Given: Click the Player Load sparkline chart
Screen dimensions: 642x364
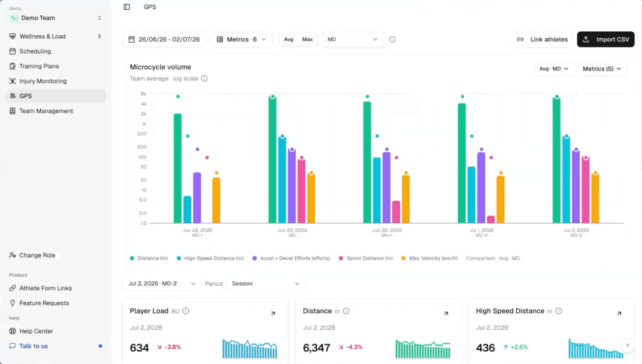Looking at the screenshot, I should pos(250,349).
